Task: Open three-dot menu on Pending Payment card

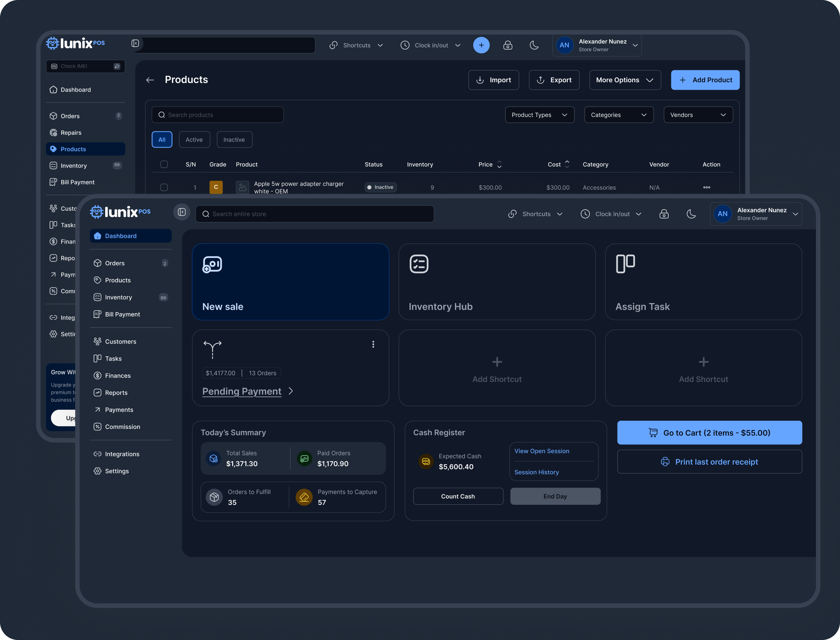Action: (x=373, y=344)
